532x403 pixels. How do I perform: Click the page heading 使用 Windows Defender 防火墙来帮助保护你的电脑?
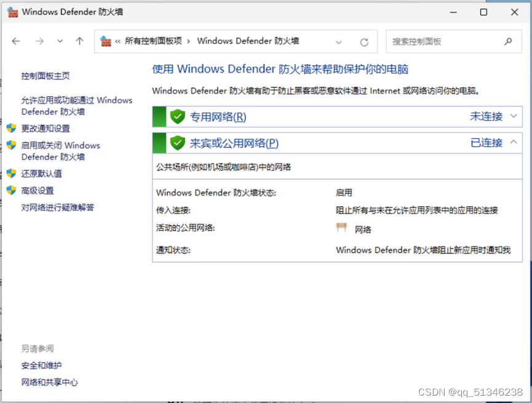click(x=280, y=69)
